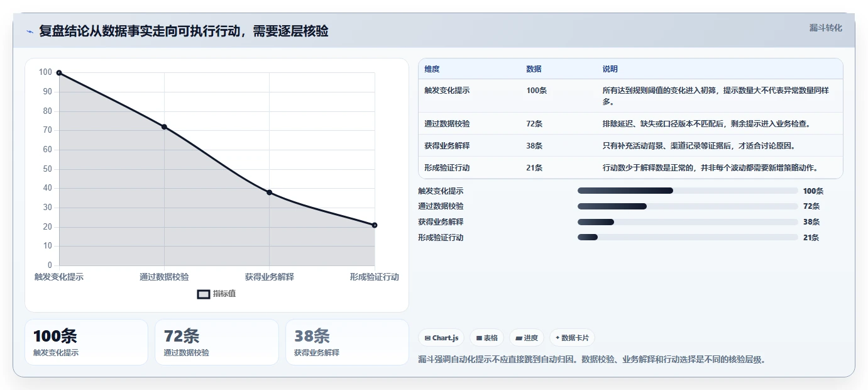Screen dimensions: 868x390
Task: Open the 72条 通过数据校验 summary card
Action: click(x=217, y=342)
